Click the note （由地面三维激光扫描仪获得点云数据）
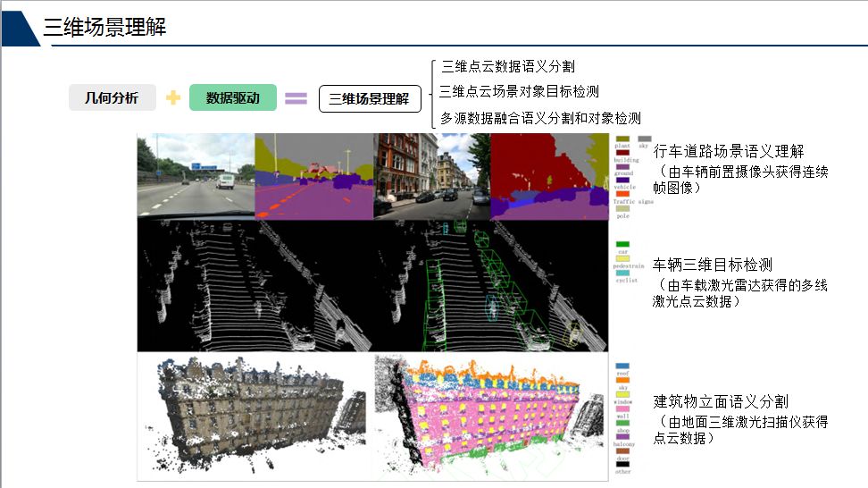Screen dimensions: 868x488 740,430
